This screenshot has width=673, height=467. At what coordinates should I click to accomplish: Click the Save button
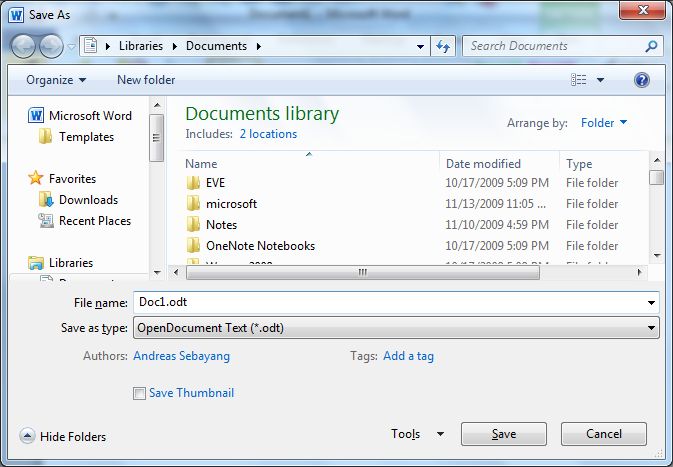click(x=504, y=434)
